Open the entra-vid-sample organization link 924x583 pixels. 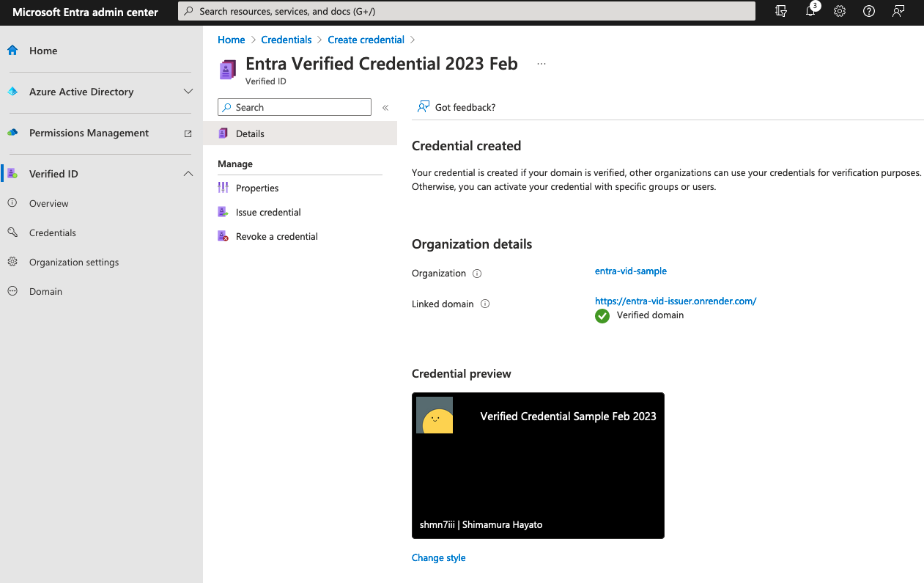click(630, 271)
